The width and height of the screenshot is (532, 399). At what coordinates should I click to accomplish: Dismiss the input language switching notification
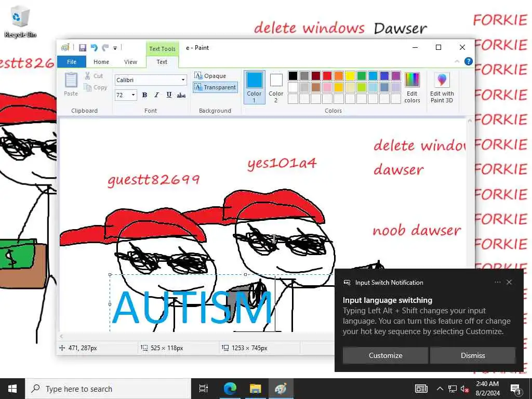tap(473, 355)
